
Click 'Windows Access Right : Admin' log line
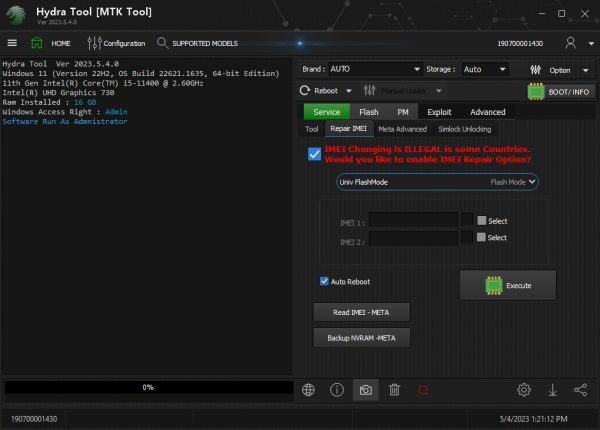click(x=65, y=112)
